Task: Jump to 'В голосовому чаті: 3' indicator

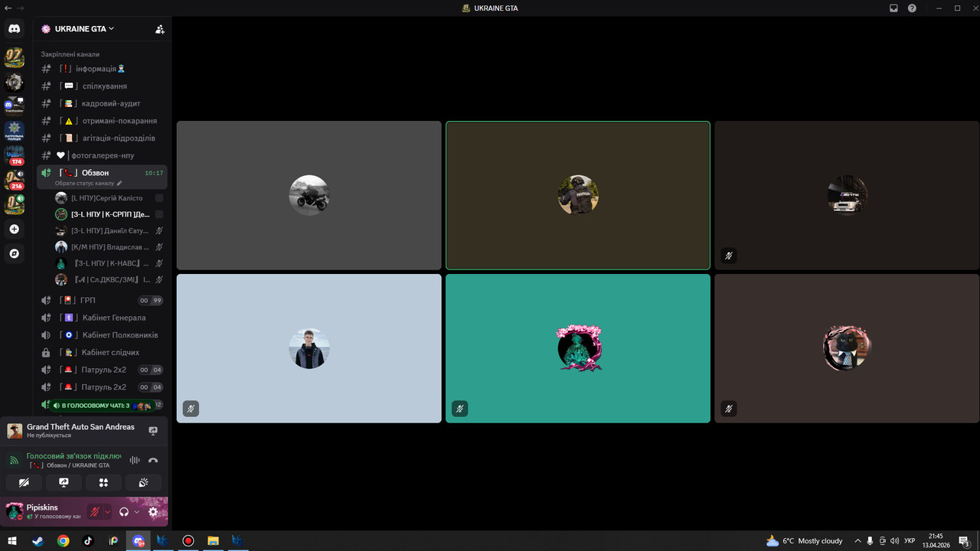Action: 102,406
